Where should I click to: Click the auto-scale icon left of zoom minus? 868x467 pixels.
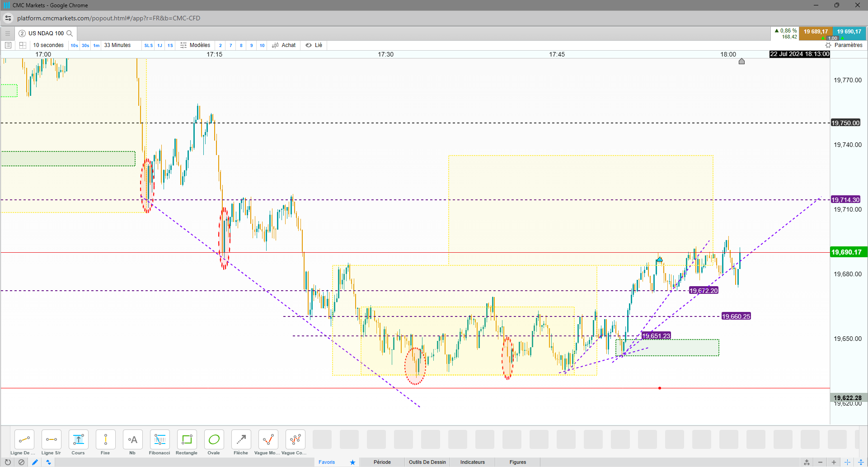(807, 462)
